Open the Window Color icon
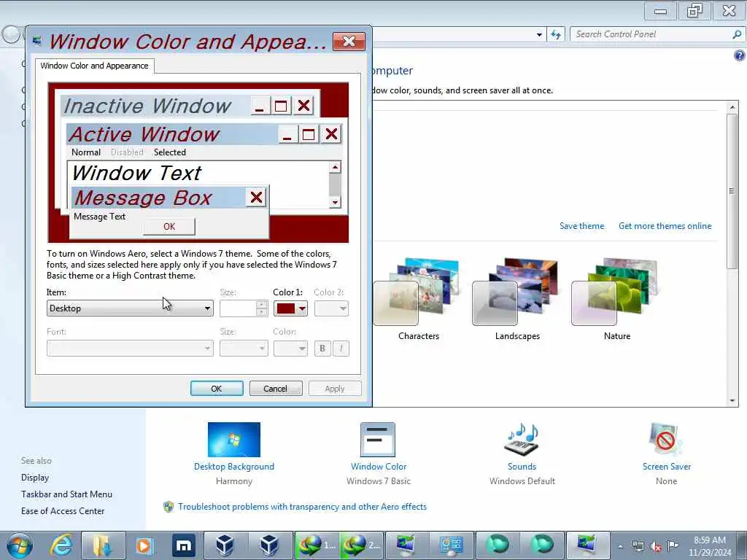Viewport: 747px width, 560px height. (x=378, y=440)
